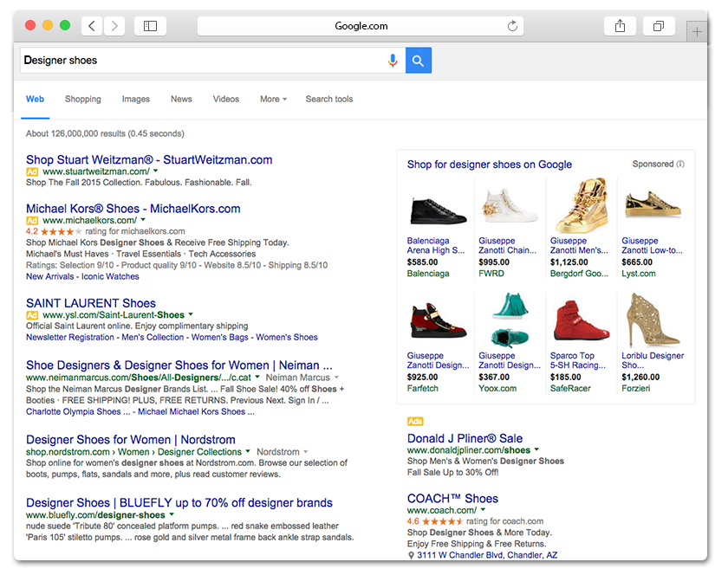
Task: Start voice search with the microphone icon
Action: point(393,61)
